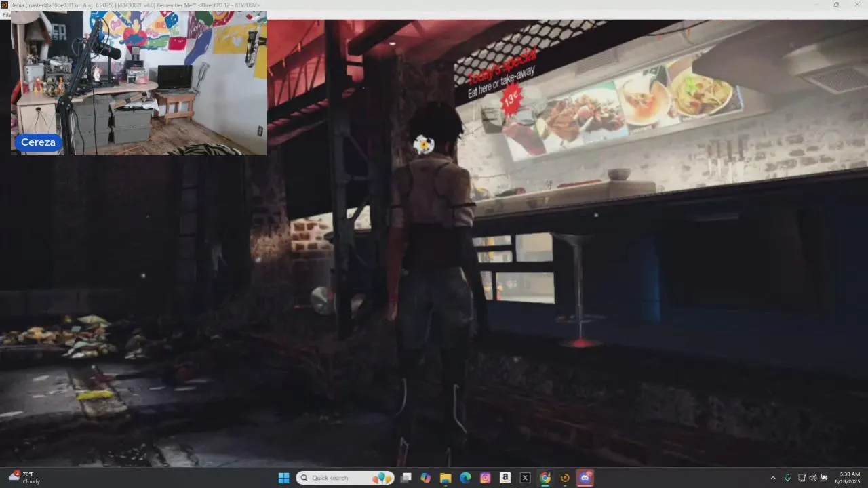
Task: Open the X app on taskbar
Action: 525,478
